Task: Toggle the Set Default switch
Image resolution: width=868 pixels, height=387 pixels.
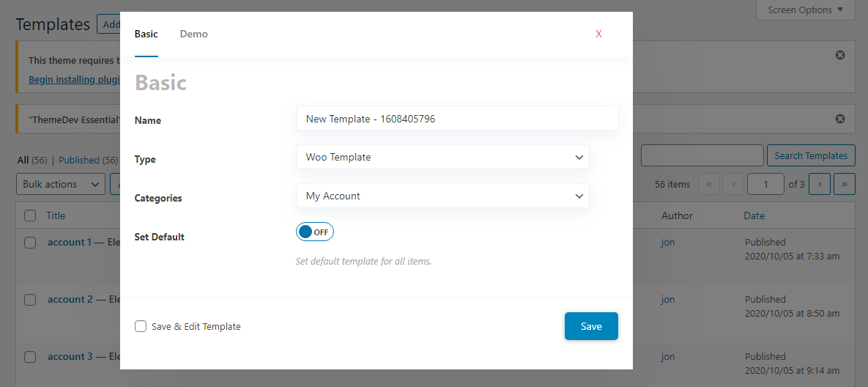Action: click(315, 232)
